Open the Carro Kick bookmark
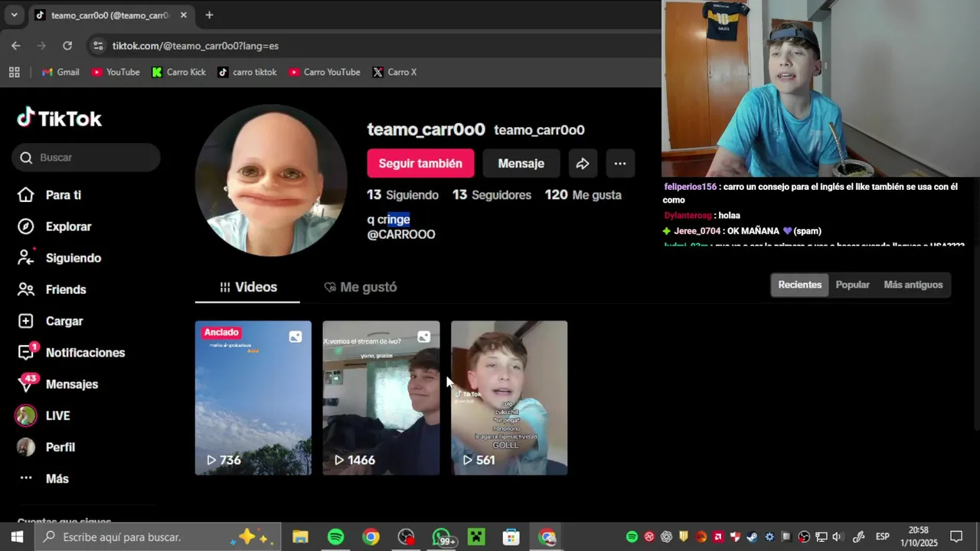980x551 pixels. point(178,72)
